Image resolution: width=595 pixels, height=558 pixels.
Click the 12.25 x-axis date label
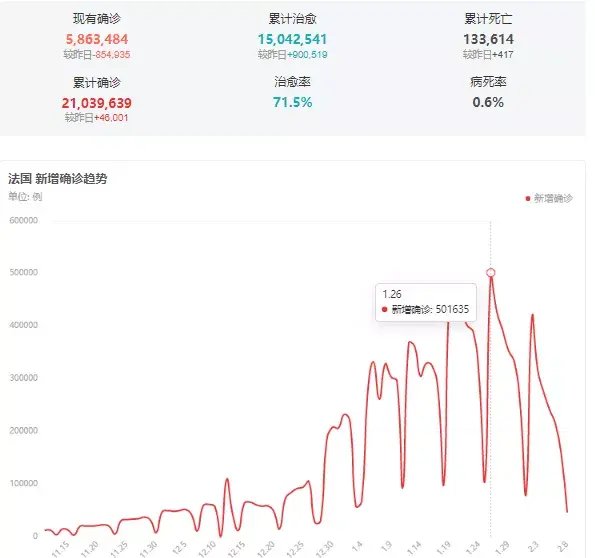295,549
